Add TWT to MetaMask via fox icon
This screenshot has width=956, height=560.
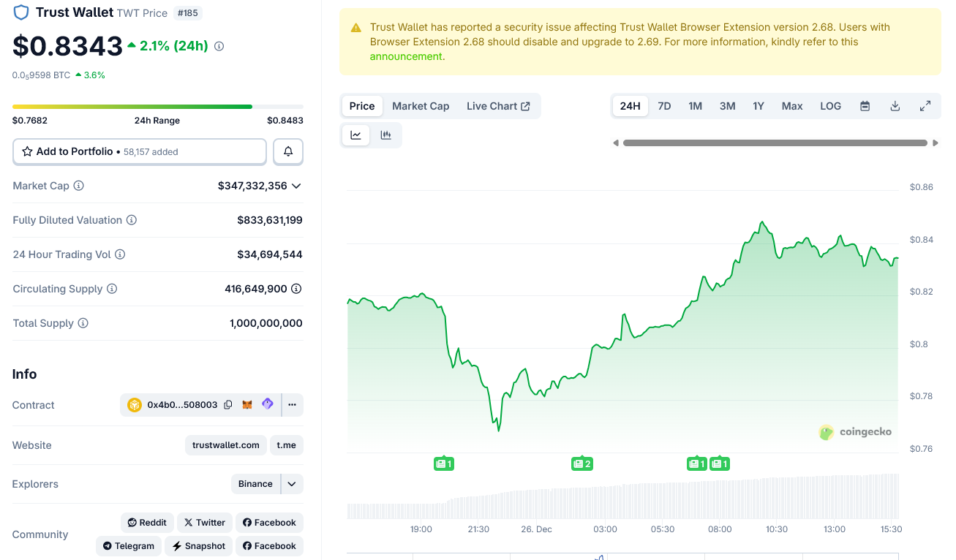click(246, 404)
